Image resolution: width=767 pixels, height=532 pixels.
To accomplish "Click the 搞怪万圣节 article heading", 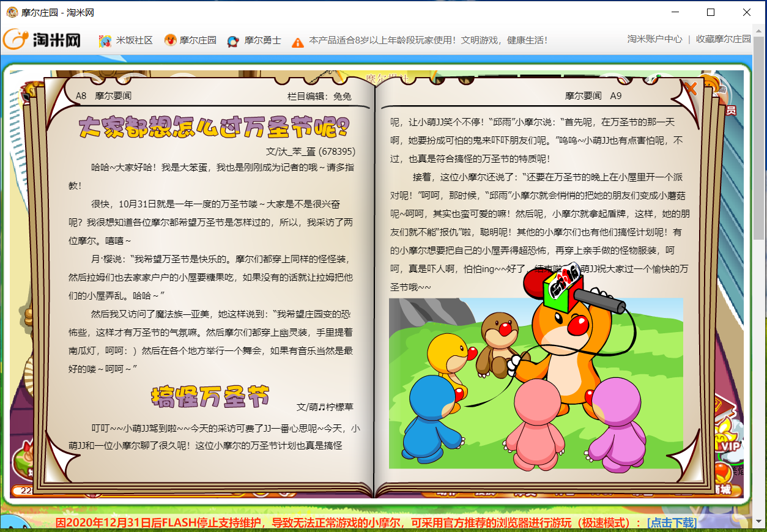I will tap(209, 396).
